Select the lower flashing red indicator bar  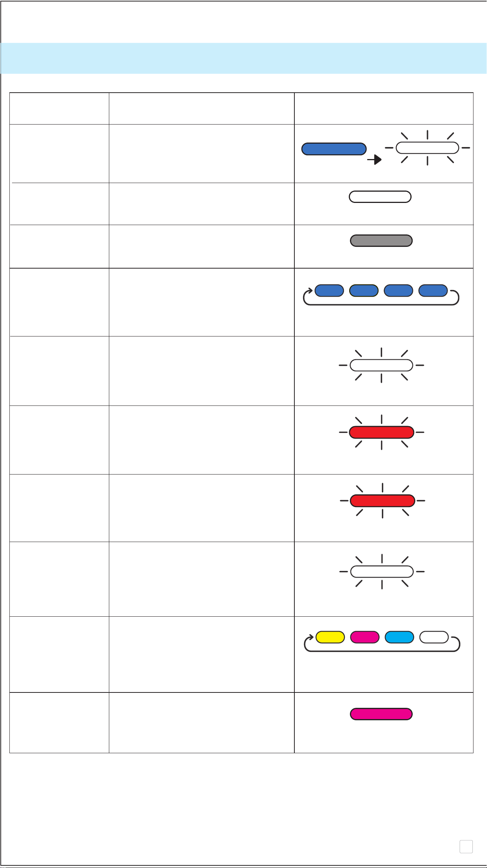[382, 500]
